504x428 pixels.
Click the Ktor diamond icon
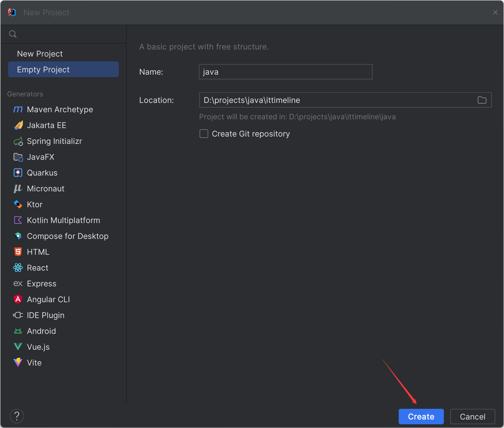pyautogui.click(x=18, y=204)
